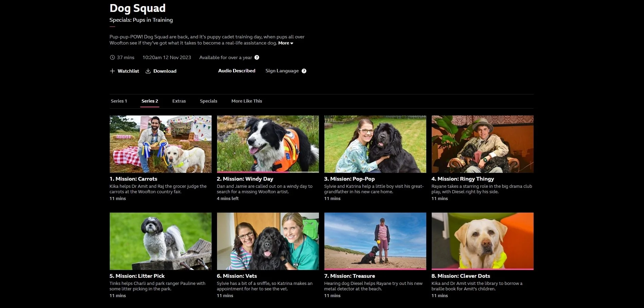
Task: Select the Sign Language version
Action: 282,71
